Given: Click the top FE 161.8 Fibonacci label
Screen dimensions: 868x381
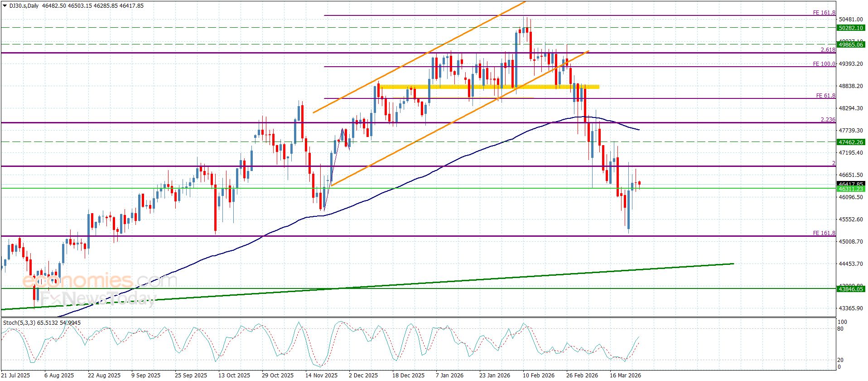Looking at the screenshot, I should [x=824, y=13].
